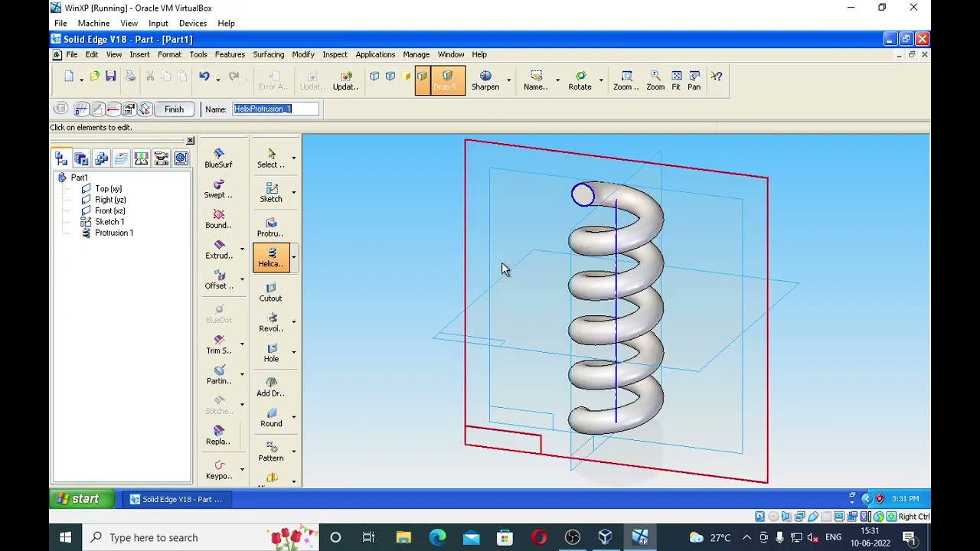Pick the Offset surface tool
The width and height of the screenshot is (980, 551).
[218, 280]
